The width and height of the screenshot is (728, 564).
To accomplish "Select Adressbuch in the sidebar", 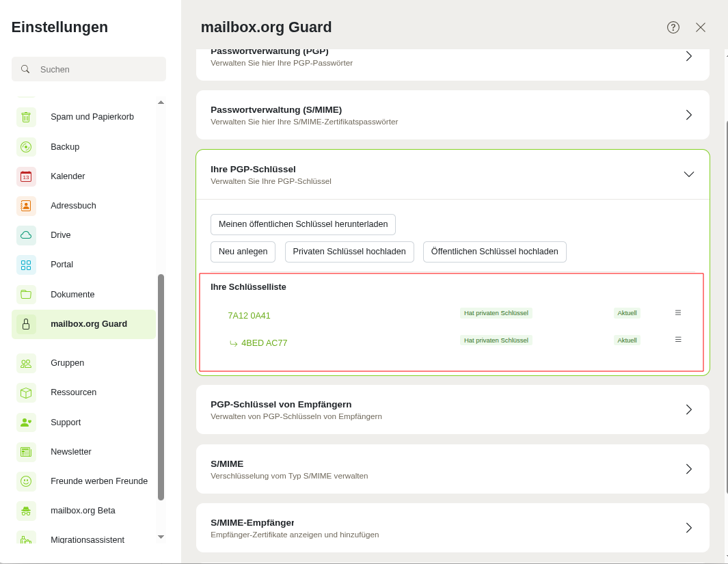I will (83, 206).
